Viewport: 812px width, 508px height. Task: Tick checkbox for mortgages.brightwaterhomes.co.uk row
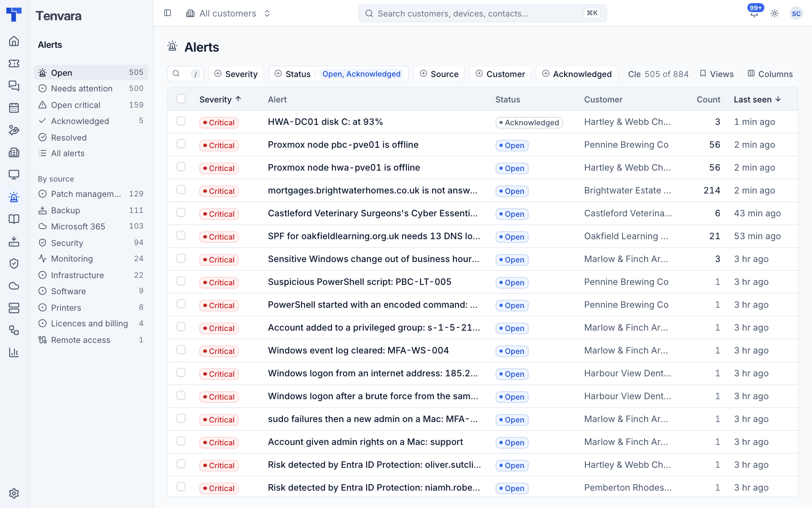[x=181, y=190]
